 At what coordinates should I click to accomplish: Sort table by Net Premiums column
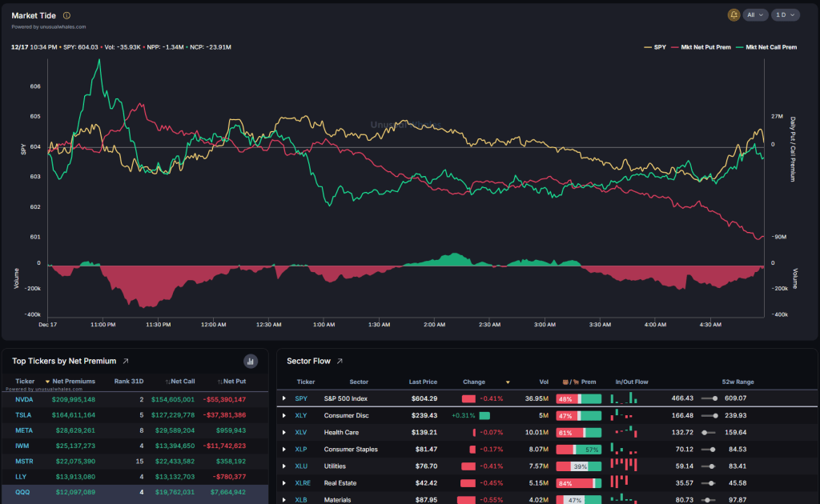pos(69,382)
